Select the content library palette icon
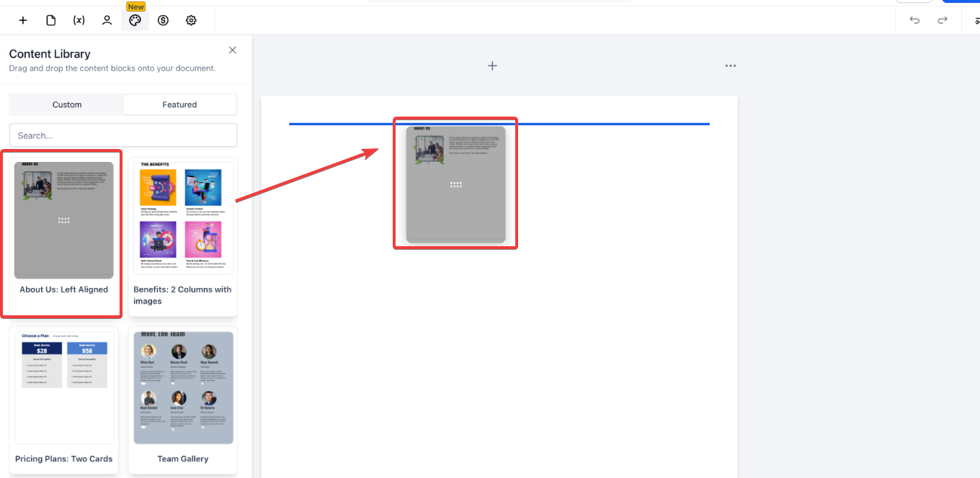The height and width of the screenshot is (478, 980). coord(135,20)
